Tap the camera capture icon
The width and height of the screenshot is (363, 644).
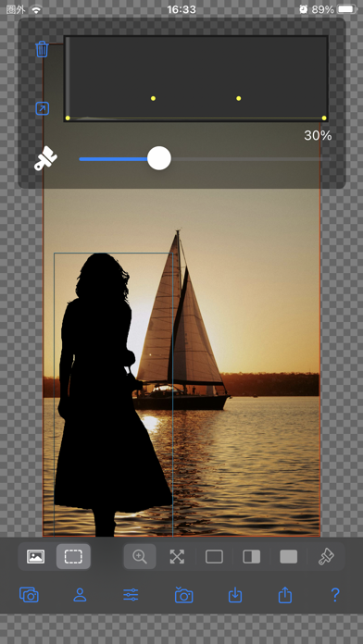coord(183,594)
